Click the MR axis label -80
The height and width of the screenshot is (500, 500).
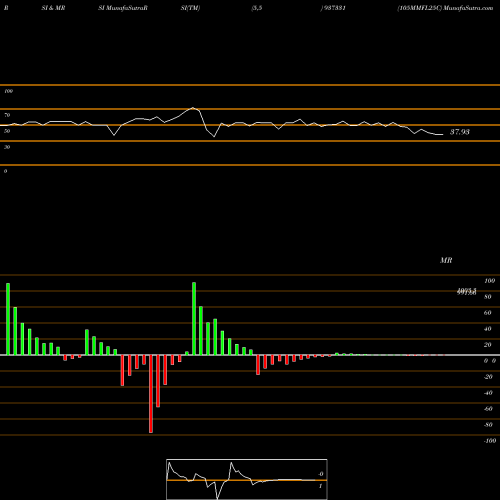click(x=488, y=425)
